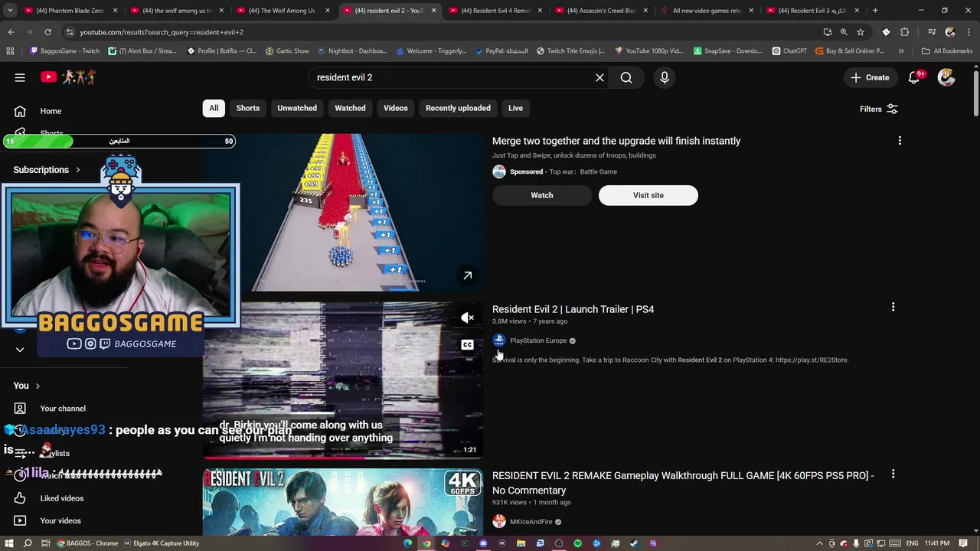Expand the Subscriptions section
This screenshot has height=551, width=980.
click(x=47, y=170)
